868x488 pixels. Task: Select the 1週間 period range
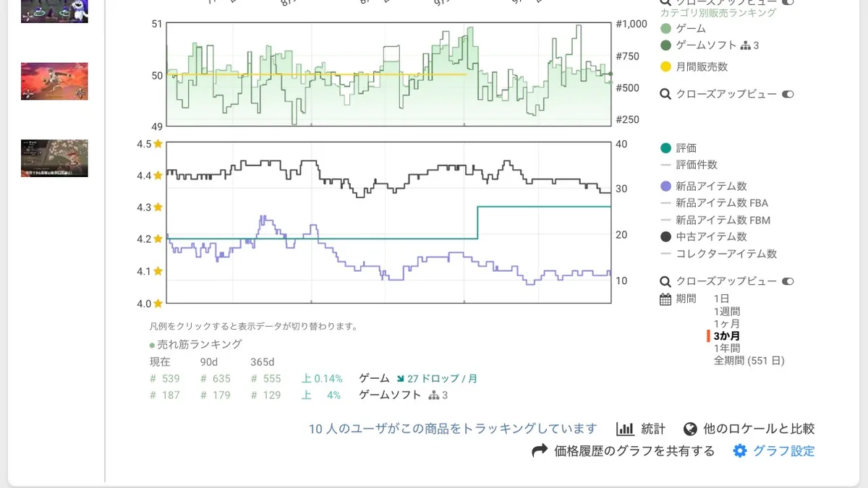pyautogui.click(x=727, y=312)
